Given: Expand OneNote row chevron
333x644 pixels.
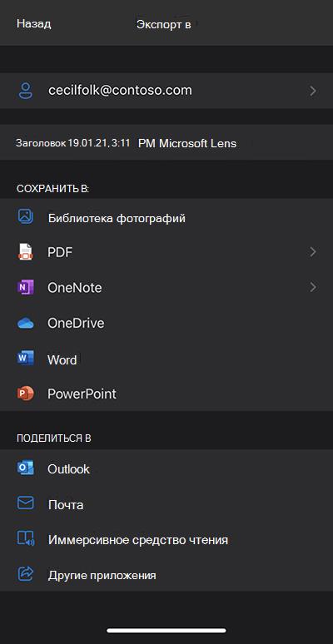Looking at the screenshot, I should coord(313,288).
